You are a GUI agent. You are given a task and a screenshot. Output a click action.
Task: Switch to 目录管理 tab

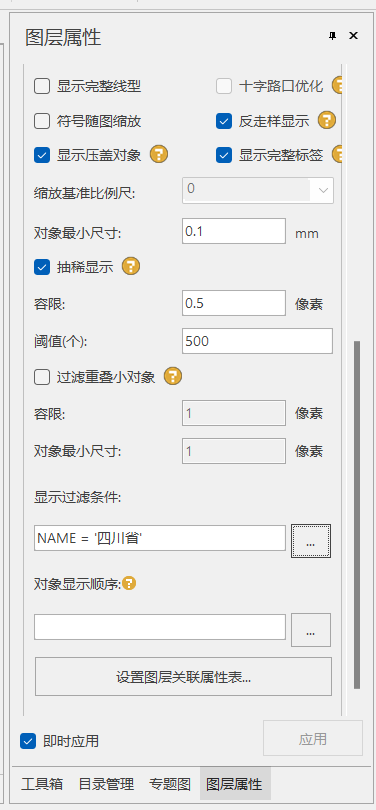pos(106,784)
